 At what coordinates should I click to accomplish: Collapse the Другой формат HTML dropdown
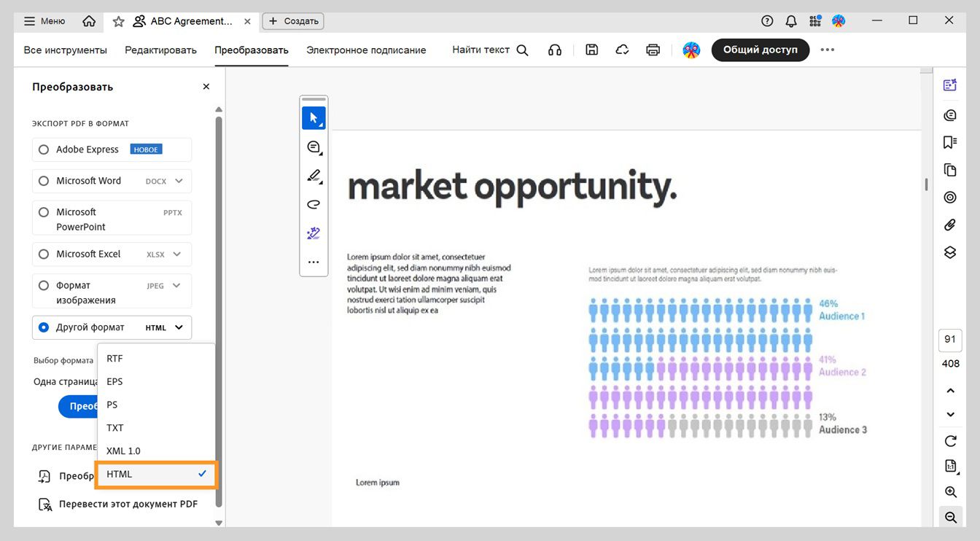tap(179, 328)
